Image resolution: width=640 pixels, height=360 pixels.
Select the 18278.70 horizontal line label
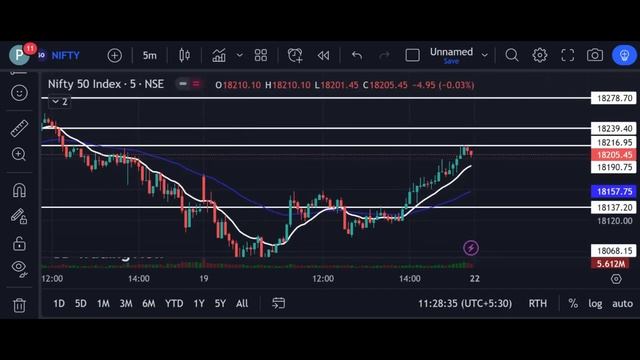613,98
